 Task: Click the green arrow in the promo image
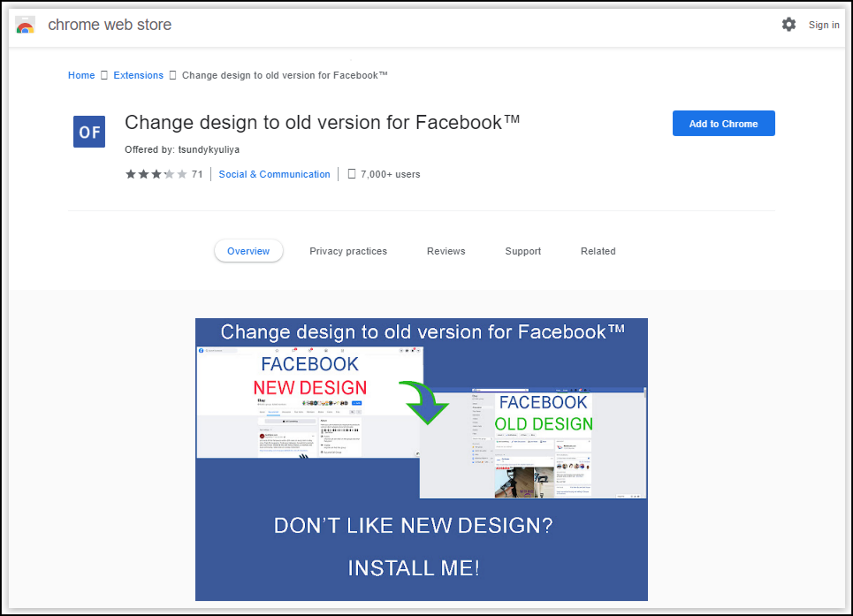click(424, 399)
